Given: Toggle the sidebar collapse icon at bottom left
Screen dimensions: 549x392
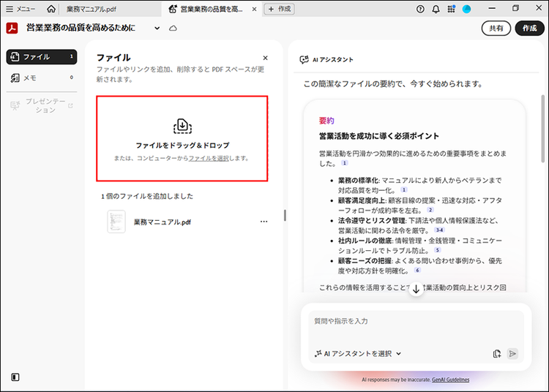Looking at the screenshot, I should 15,377.
